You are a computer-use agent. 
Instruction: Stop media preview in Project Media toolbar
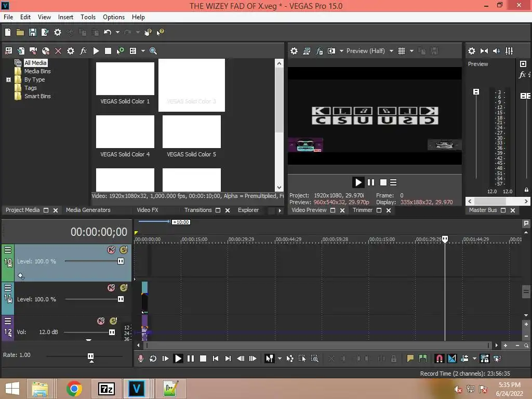[108, 51]
